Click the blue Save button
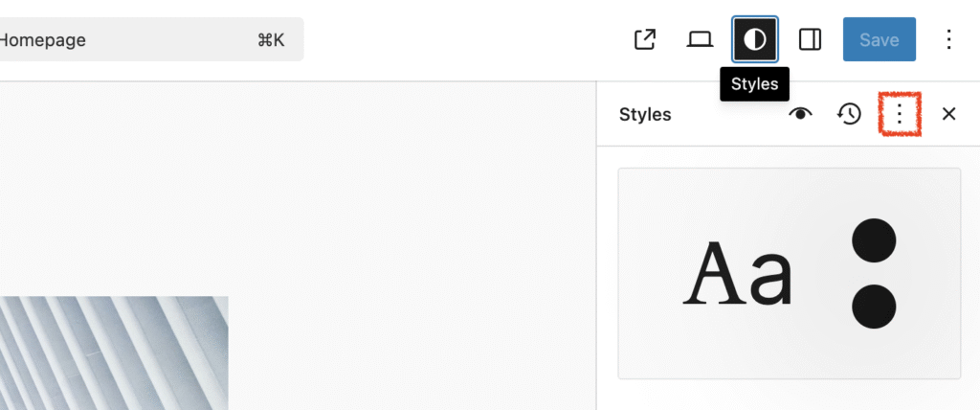This screenshot has height=410, width=980. pyautogui.click(x=879, y=39)
